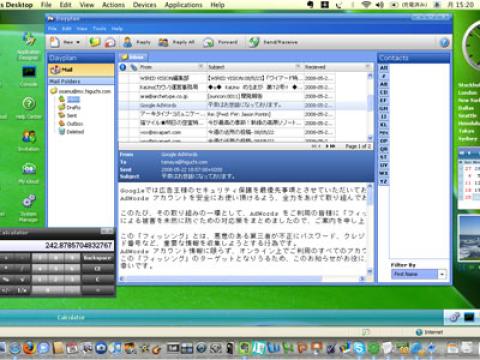Open the Received column filter dropdown

367,67
